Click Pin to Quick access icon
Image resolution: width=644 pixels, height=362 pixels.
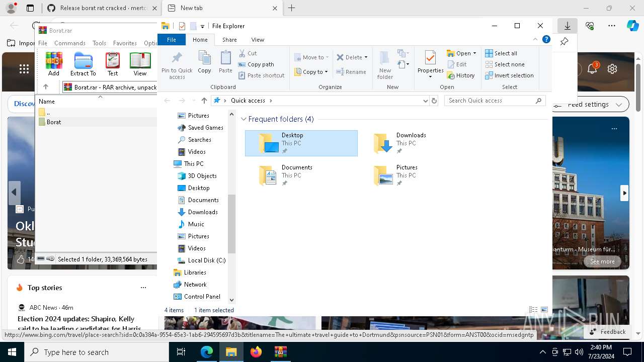(x=177, y=65)
